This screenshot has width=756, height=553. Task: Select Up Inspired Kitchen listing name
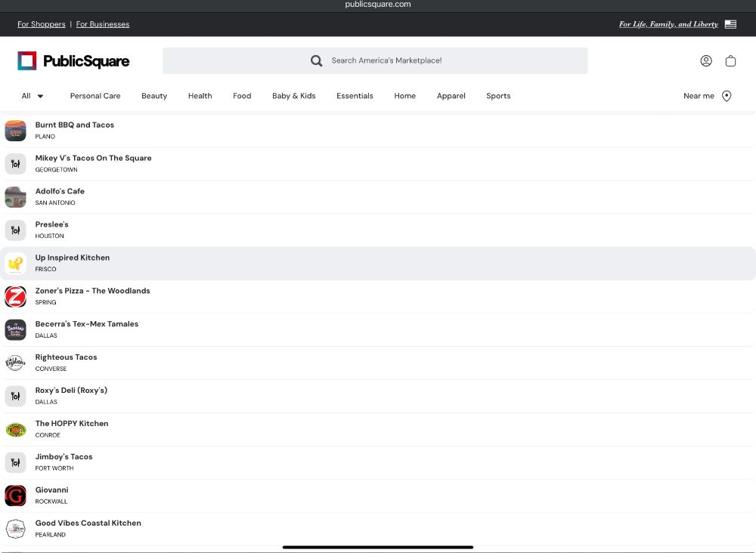73,258
